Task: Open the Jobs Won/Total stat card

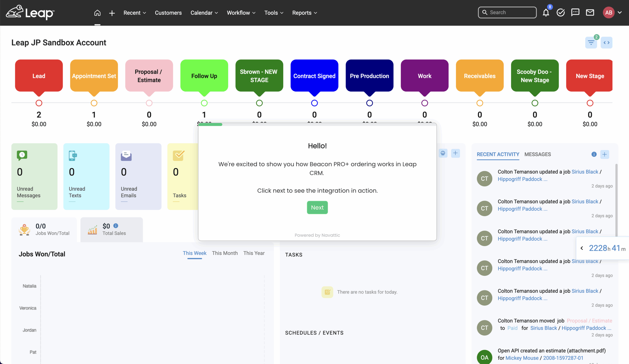Action: 44,230
